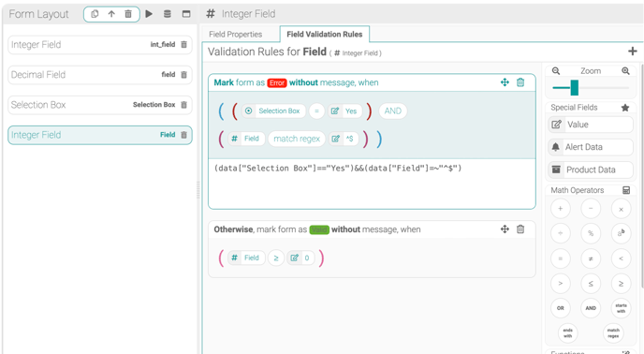Click the Yes value token in Error rule
Screen dimensions: 644x354
tap(345, 111)
